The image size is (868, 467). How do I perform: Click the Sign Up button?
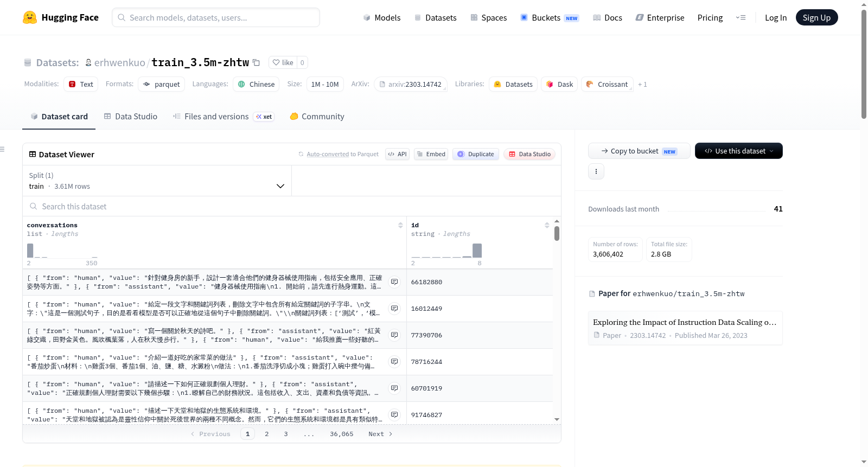point(816,17)
